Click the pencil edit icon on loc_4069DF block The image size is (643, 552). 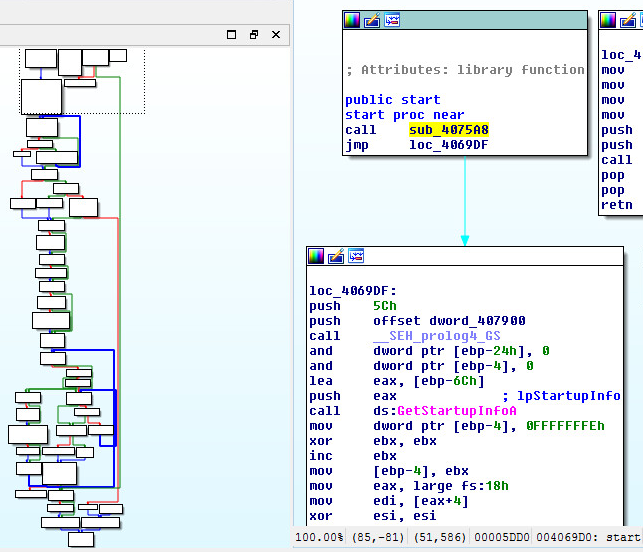pyautogui.click(x=336, y=256)
